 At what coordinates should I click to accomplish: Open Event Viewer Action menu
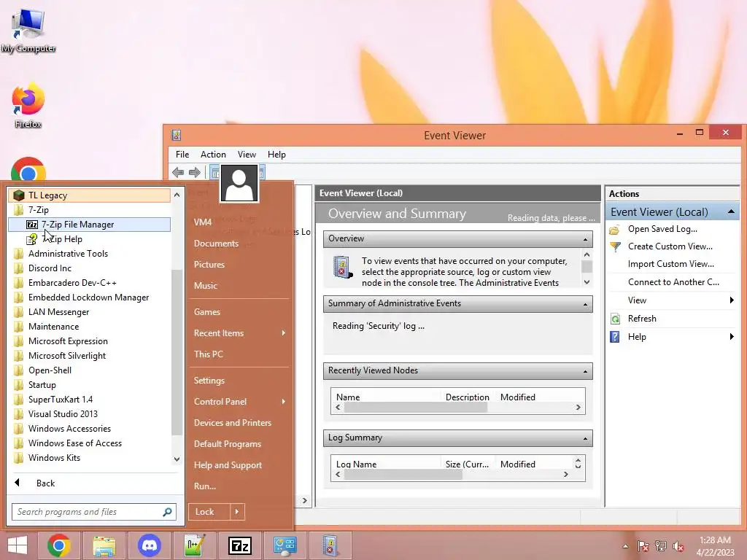(213, 155)
